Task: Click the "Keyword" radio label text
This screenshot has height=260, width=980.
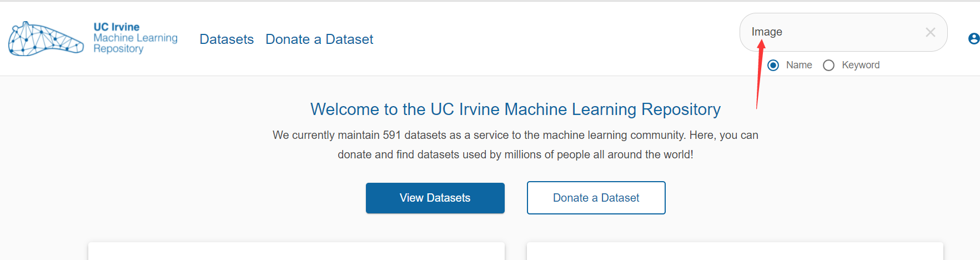Action: coord(861,65)
